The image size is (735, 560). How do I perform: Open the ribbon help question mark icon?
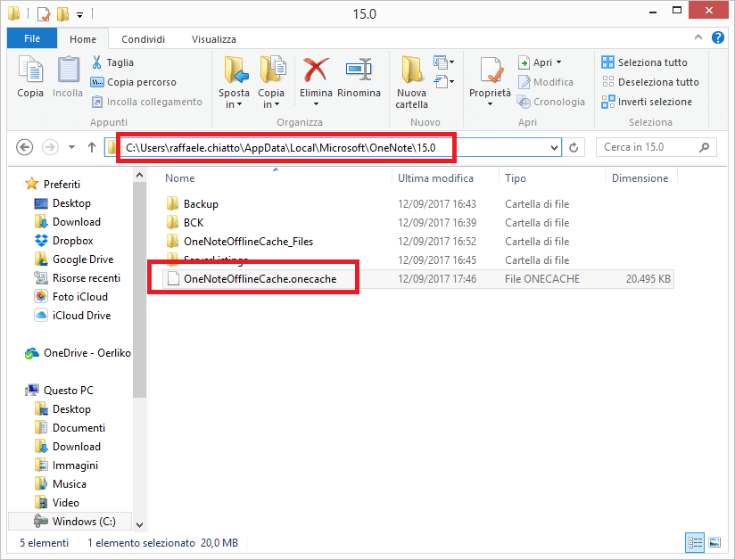pyautogui.click(x=718, y=38)
